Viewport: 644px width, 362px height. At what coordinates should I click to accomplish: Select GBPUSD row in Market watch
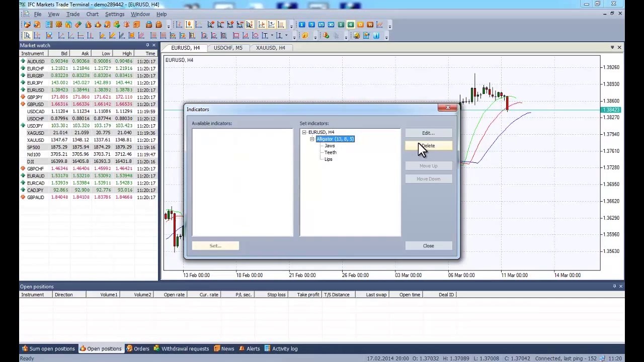coord(88,104)
